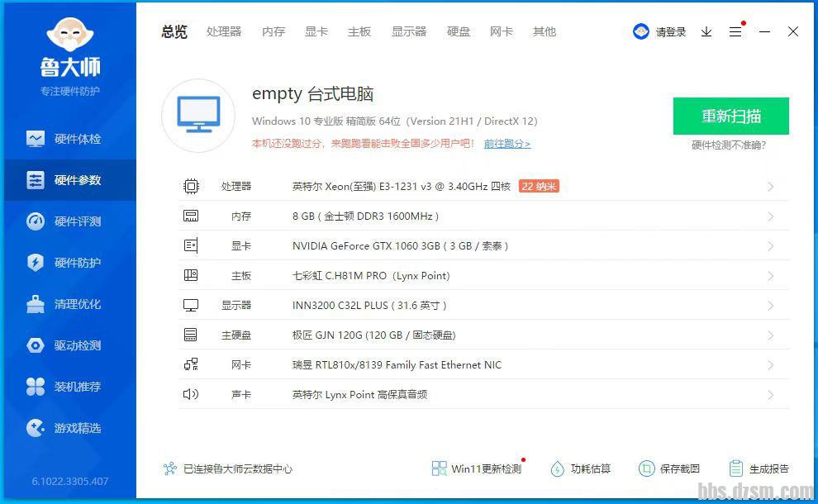818x504 pixels.
Task: Click 清理优化 cleanup broom icon
Action: 36,304
